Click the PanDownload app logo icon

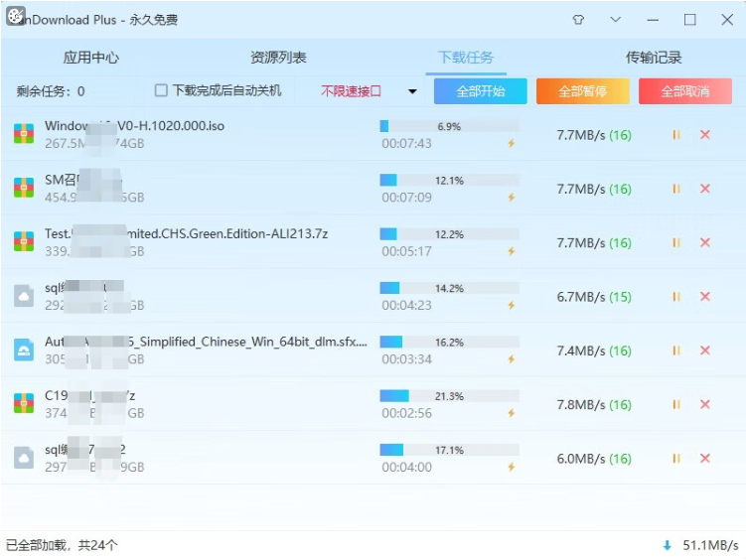[x=16, y=16]
